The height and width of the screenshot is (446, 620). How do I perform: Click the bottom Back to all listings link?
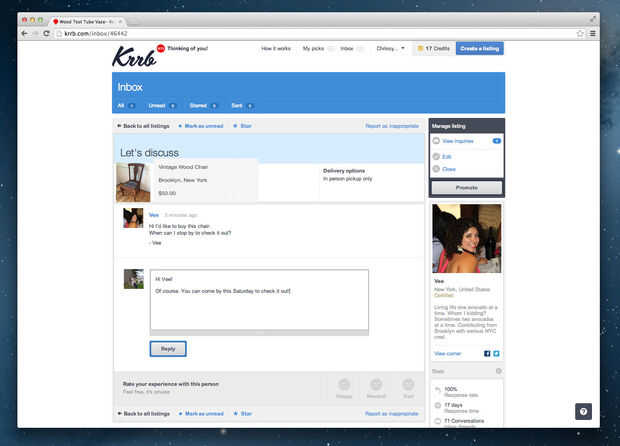point(144,414)
